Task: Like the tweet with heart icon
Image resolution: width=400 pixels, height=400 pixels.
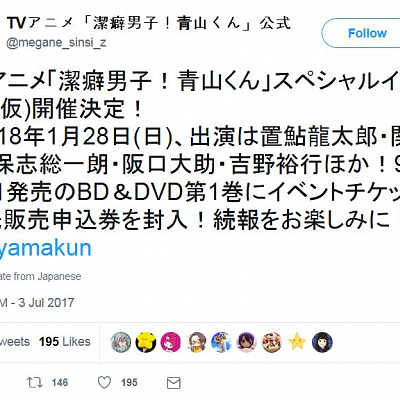Action: [x=104, y=382]
